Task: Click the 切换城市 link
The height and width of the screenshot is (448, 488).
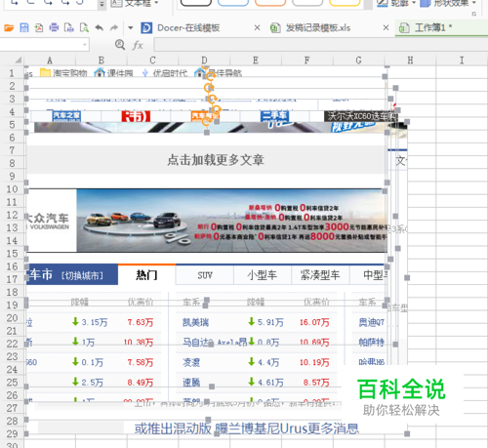Action: (82, 276)
